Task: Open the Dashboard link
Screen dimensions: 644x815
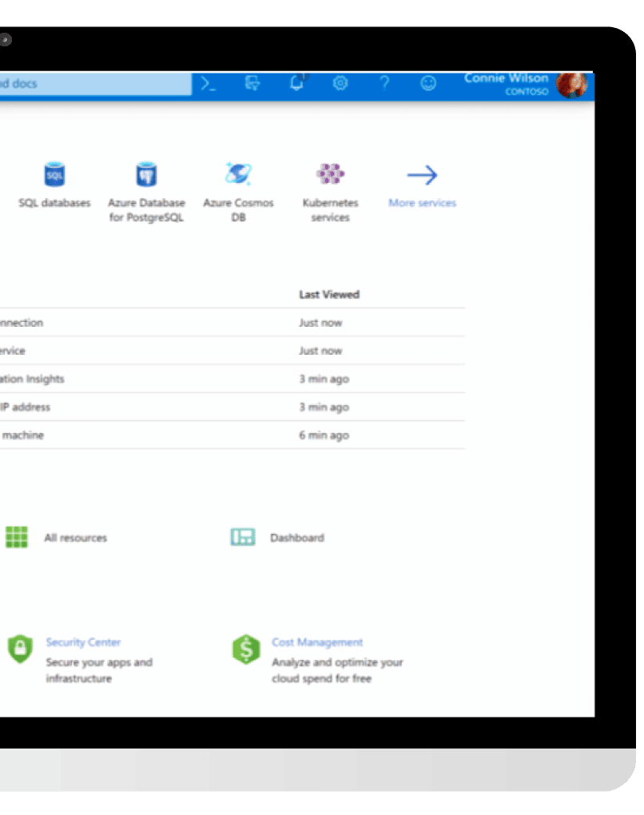Action: pyautogui.click(x=296, y=538)
